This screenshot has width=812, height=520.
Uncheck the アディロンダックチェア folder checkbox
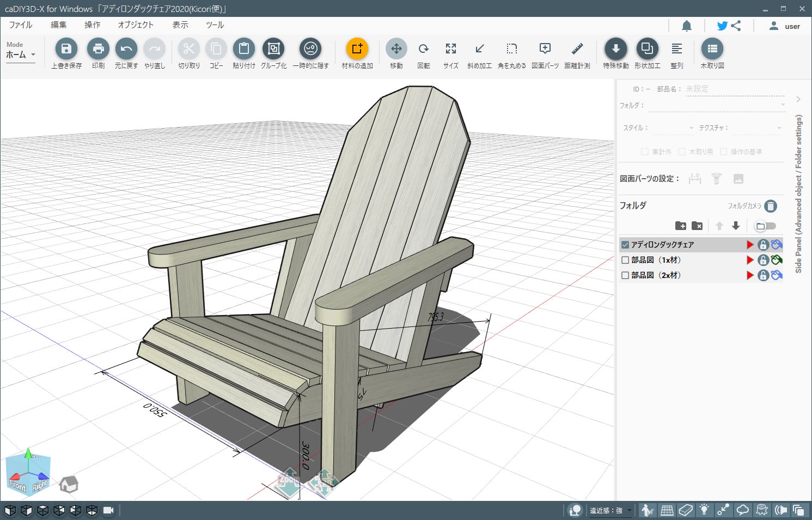[625, 245]
